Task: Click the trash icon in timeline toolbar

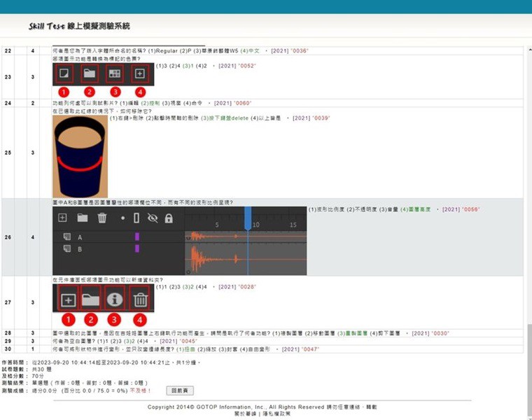Action: pos(102,218)
